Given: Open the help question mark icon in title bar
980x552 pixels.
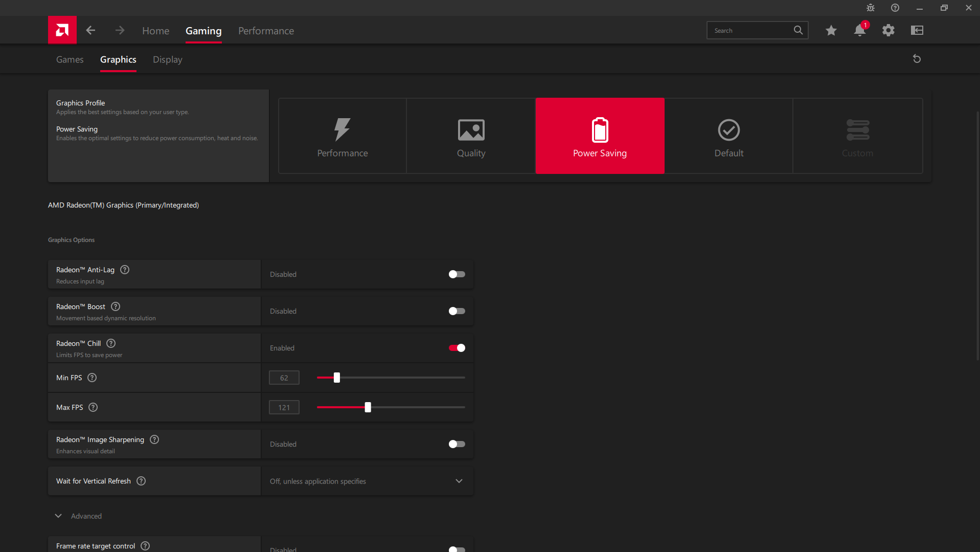Looking at the screenshot, I should 895,8.
